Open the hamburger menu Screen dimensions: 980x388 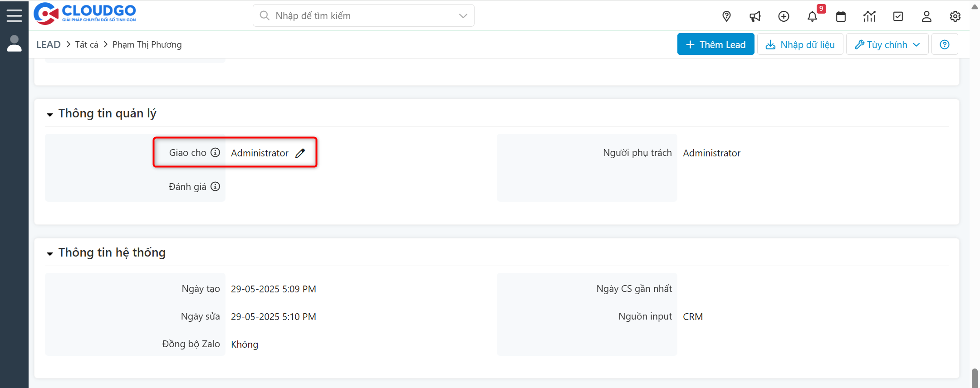(14, 15)
